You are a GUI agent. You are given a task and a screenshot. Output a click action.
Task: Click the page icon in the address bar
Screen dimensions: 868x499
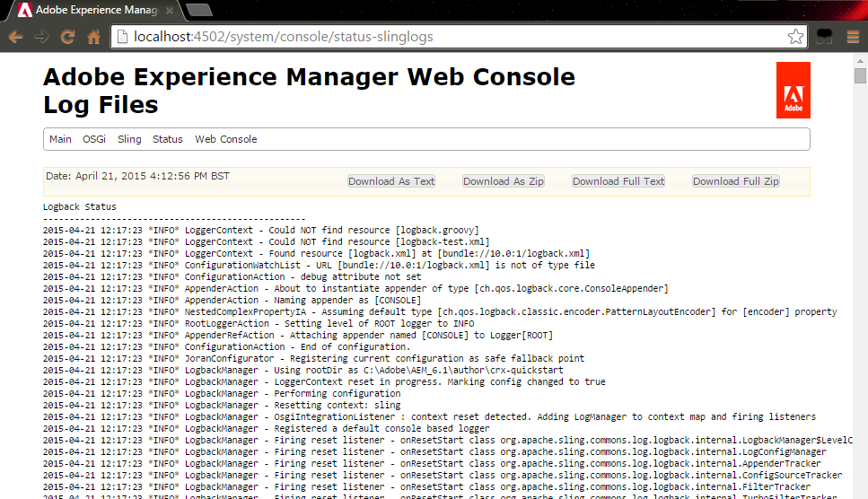(x=122, y=37)
